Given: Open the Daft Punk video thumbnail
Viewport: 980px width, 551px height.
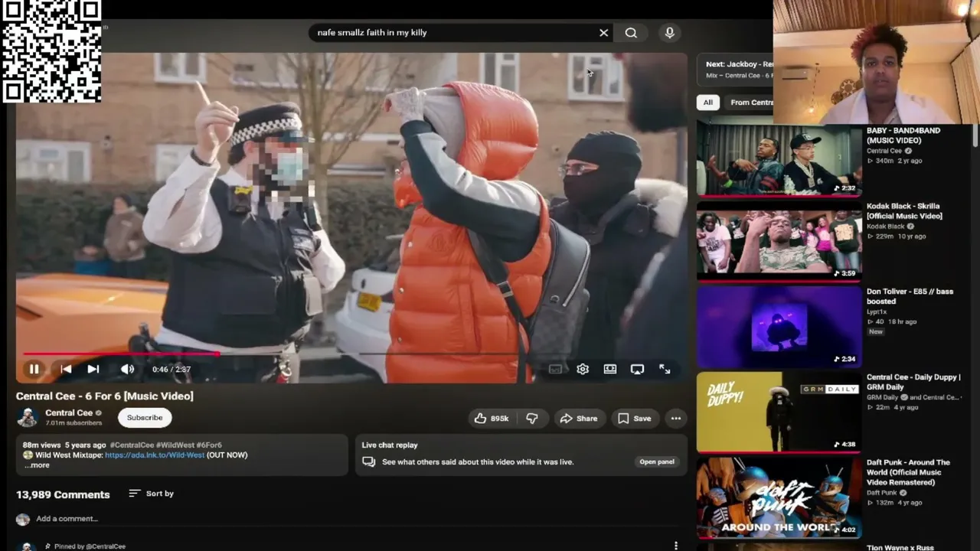Looking at the screenshot, I should [x=779, y=497].
